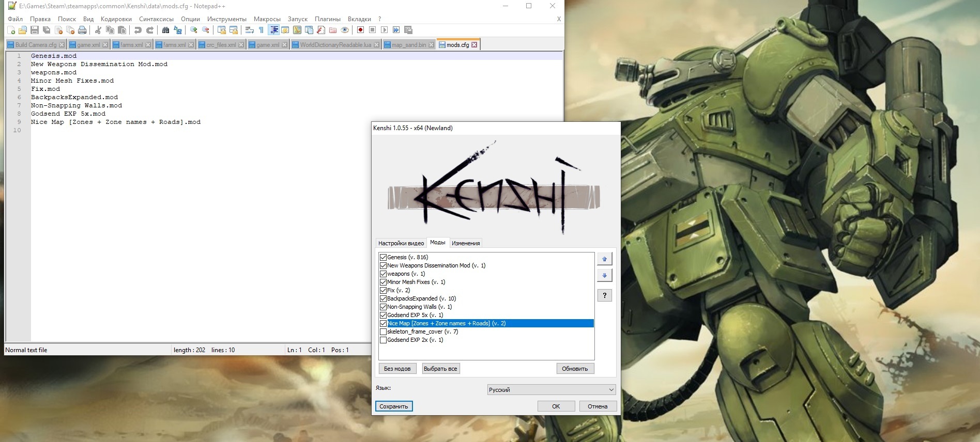
Task: Close the mods.cfg tab
Action: tap(474, 45)
